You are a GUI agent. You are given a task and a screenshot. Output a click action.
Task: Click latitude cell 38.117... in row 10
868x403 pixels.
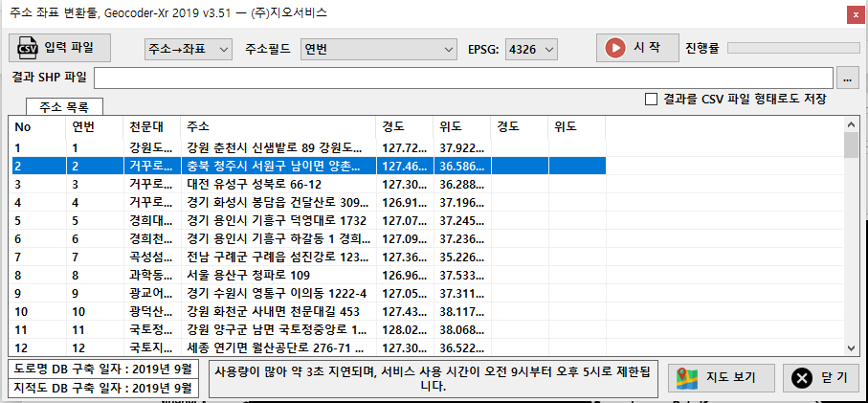462,312
